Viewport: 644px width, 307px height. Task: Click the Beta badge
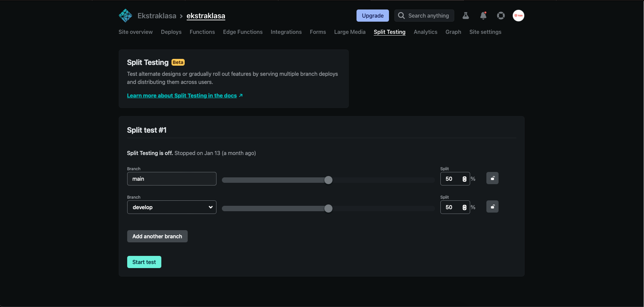click(x=178, y=62)
